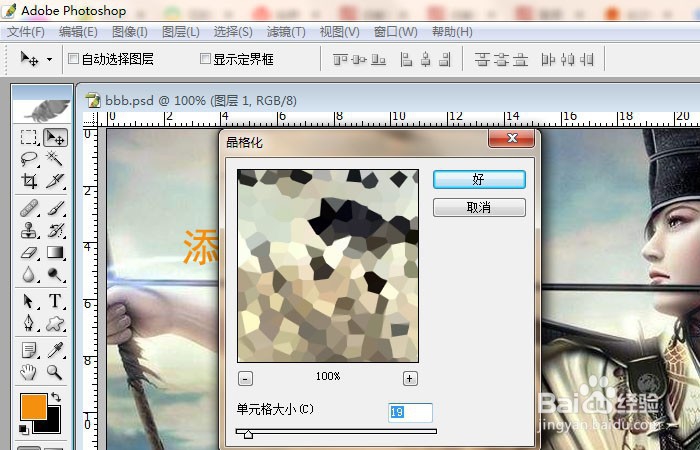Zoom out preview with minus button
Image resolution: width=700 pixels, height=450 pixels.
(245, 379)
